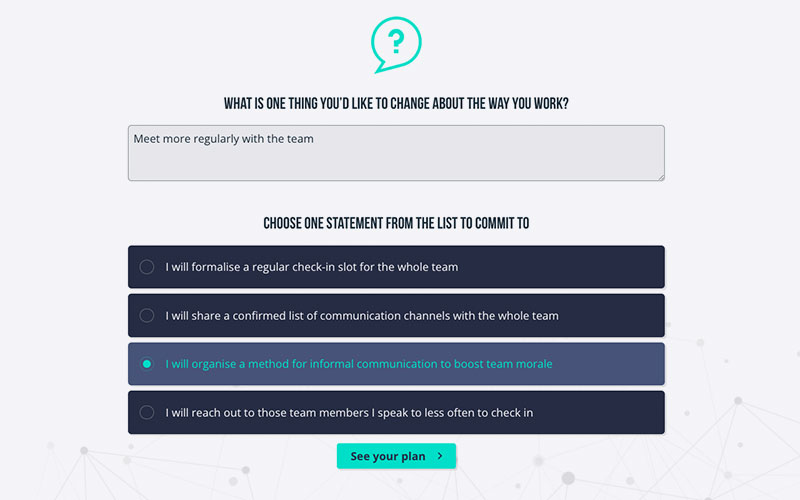This screenshot has height=500, width=800.
Task: Select the share communication channels radio button
Action: [146, 315]
